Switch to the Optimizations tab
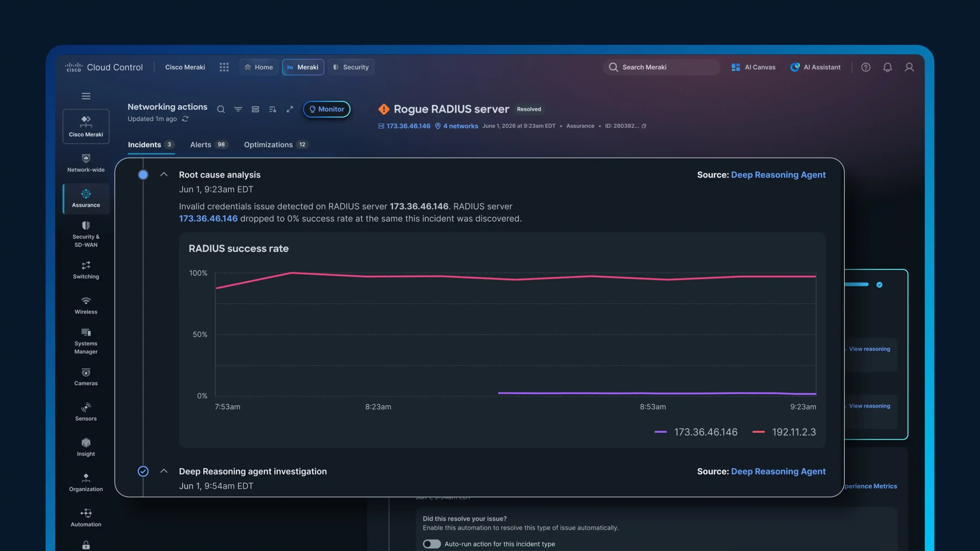The height and width of the screenshot is (551, 980). tap(276, 145)
